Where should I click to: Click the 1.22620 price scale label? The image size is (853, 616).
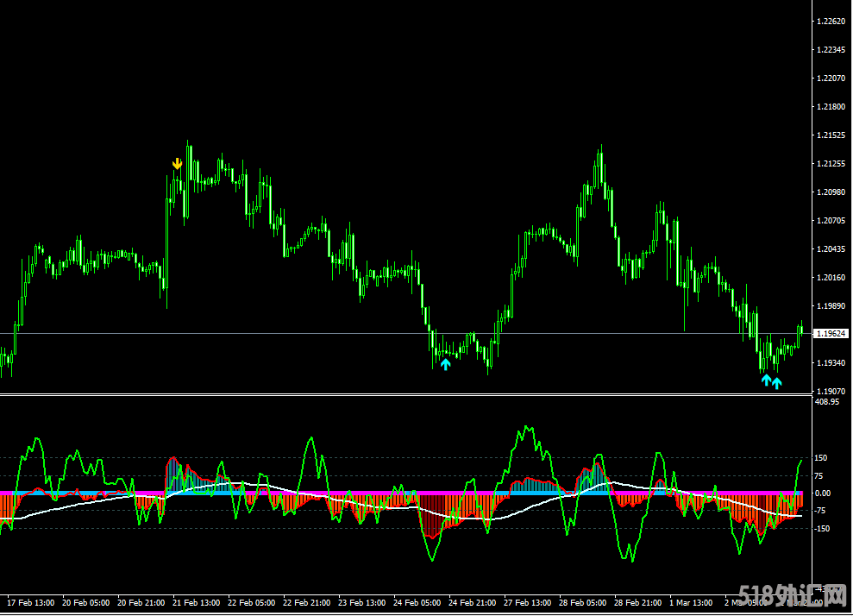pos(831,22)
